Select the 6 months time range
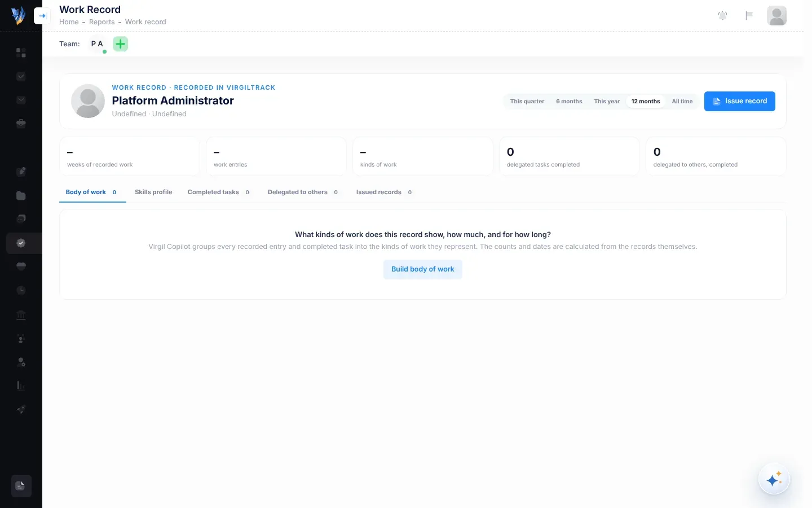812x508 pixels. tap(569, 102)
